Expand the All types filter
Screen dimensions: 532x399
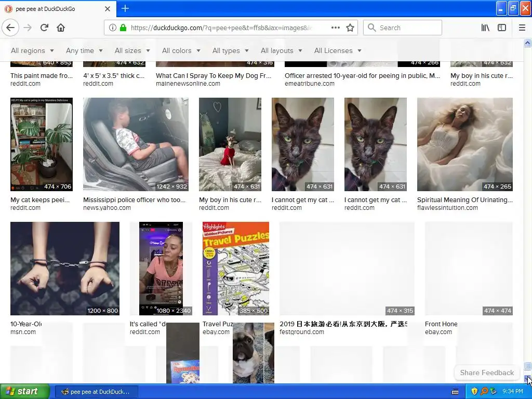[230, 50]
